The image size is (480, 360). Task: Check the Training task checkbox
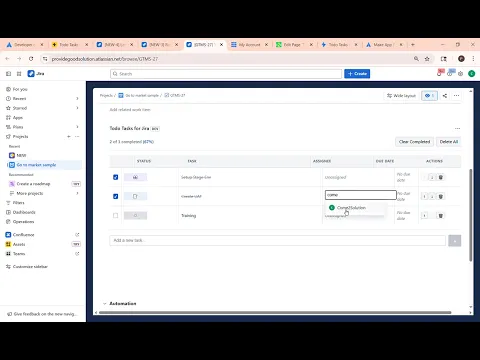point(116,216)
